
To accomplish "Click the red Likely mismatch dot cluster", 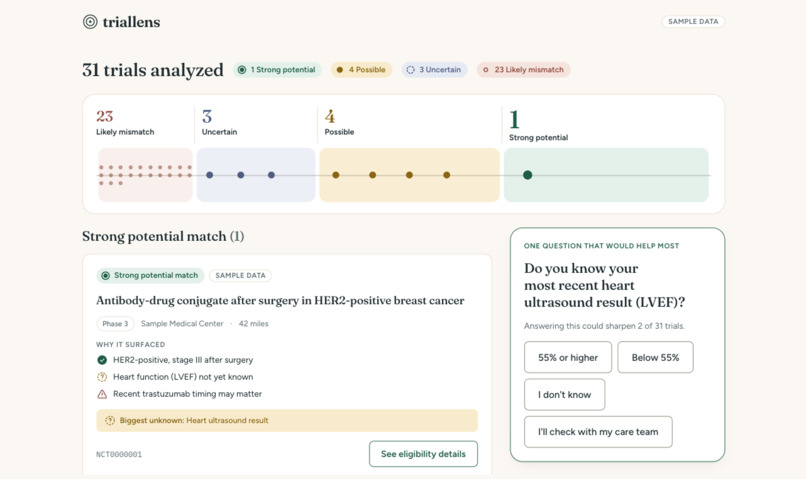I will click(145, 175).
